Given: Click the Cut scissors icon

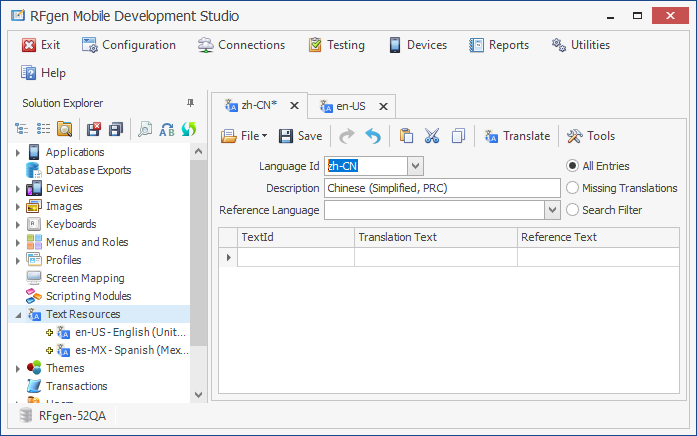Looking at the screenshot, I should 432,136.
